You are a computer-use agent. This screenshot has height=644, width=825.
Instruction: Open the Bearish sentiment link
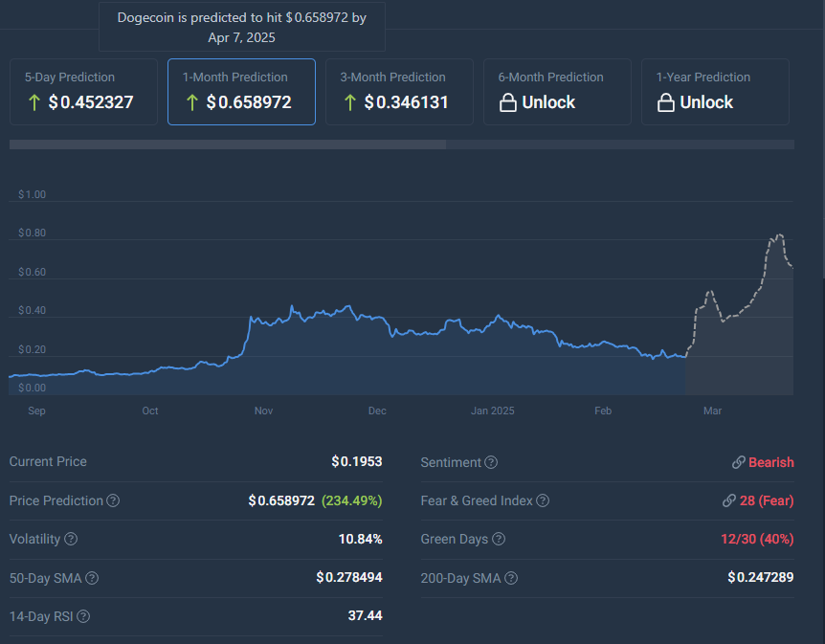763,463
